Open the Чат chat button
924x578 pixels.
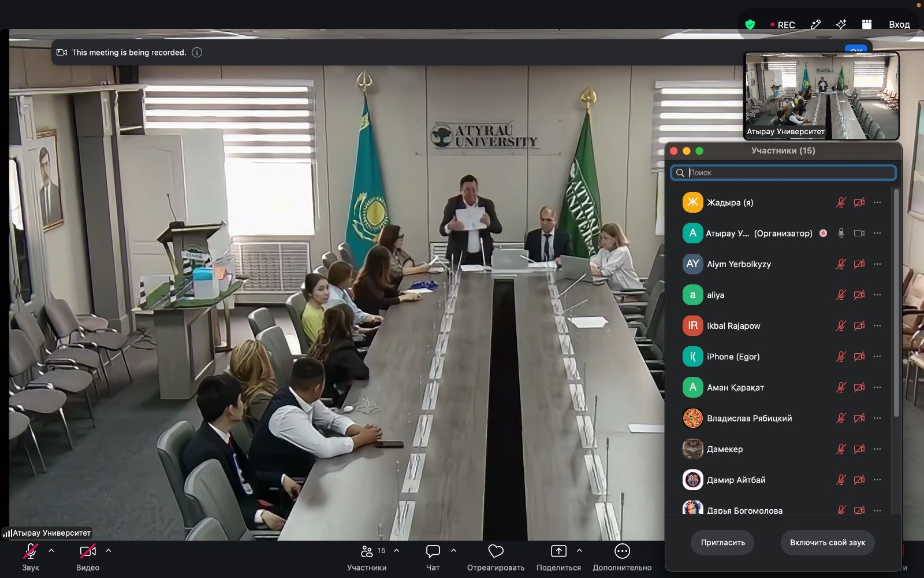[x=433, y=557]
